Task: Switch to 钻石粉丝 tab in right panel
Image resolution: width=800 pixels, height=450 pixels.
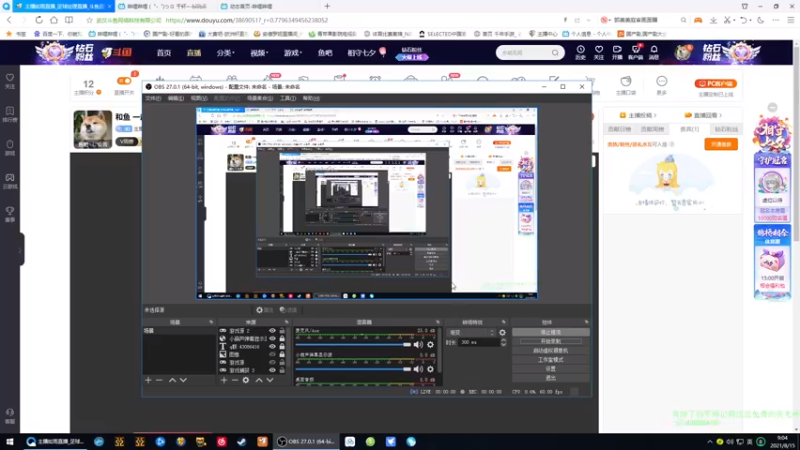Action: click(726, 129)
